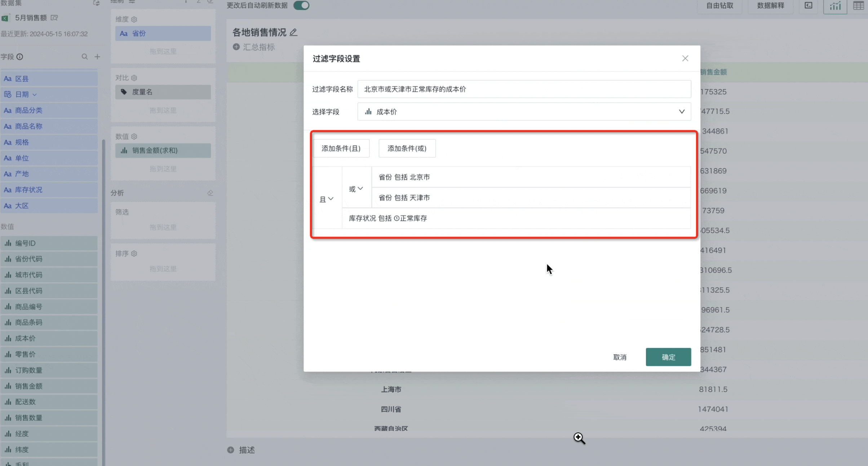868x466 pixels.
Task: Click the eraser icon in 分析 section
Action: pos(210,193)
